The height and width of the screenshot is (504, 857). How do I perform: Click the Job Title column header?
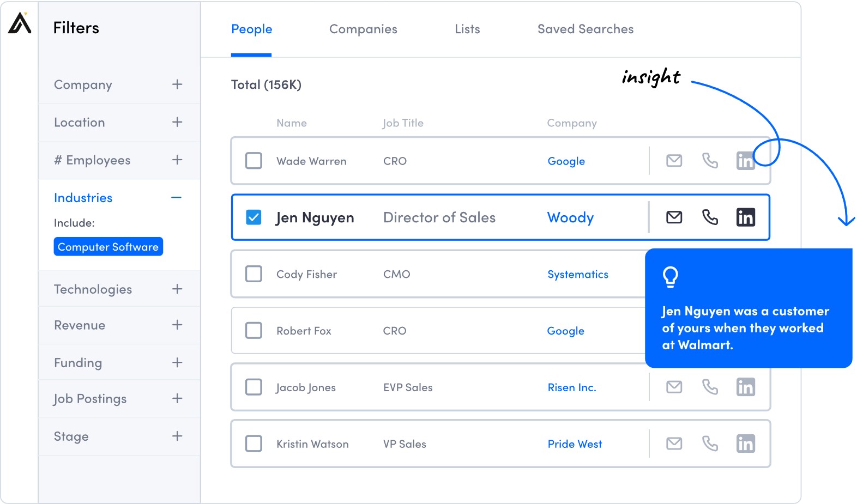403,123
